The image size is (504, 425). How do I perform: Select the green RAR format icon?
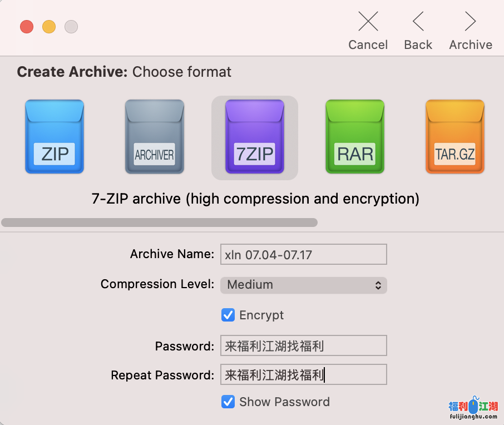point(355,137)
